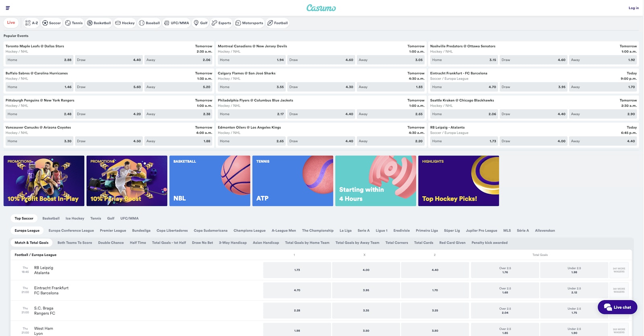The image size is (644, 336).
Task: Pick Over 2.5 goals for Braga match
Action: point(505,311)
